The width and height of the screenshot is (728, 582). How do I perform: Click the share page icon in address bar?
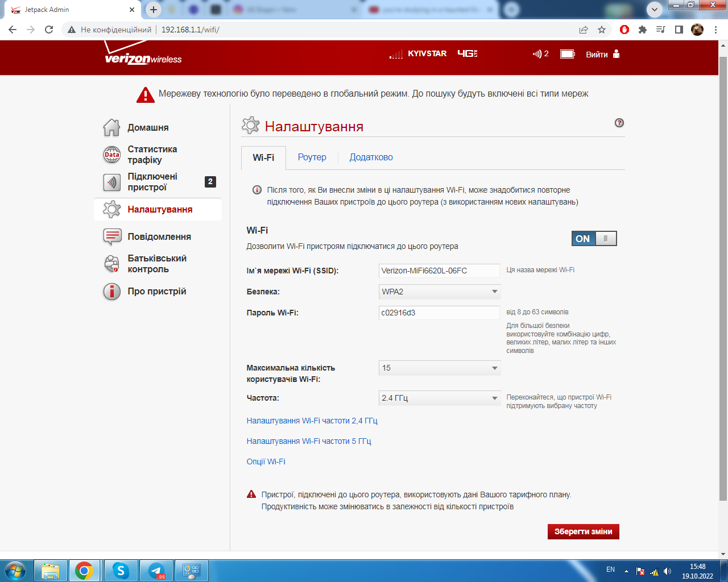pyautogui.click(x=584, y=30)
